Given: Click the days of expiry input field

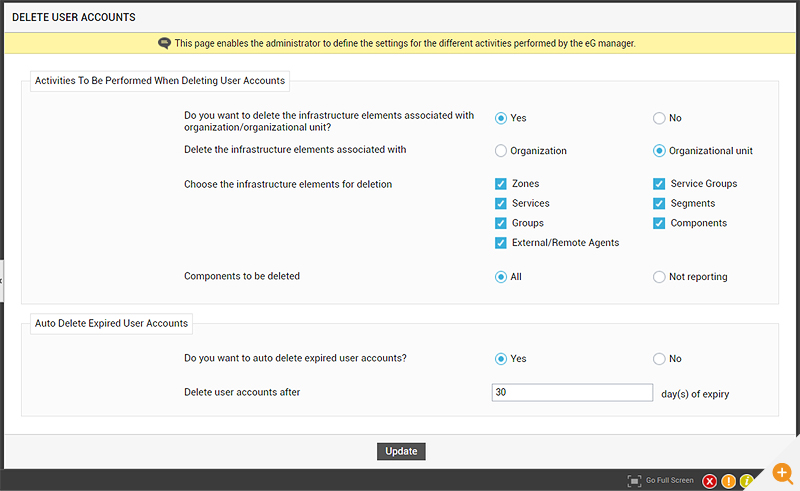Looking at the screenshot, I should pyautogui.click(x=572, y=392).
